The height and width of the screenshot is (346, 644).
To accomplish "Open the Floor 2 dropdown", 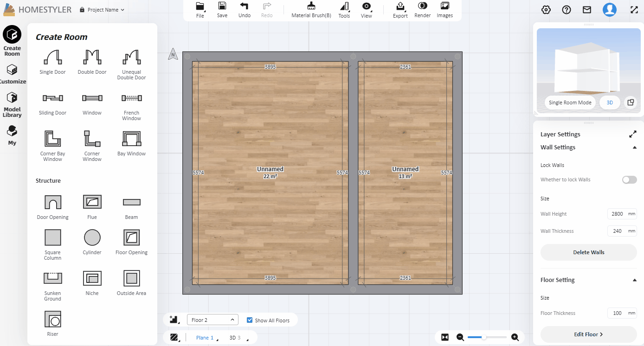I will (x=213, y=320).
